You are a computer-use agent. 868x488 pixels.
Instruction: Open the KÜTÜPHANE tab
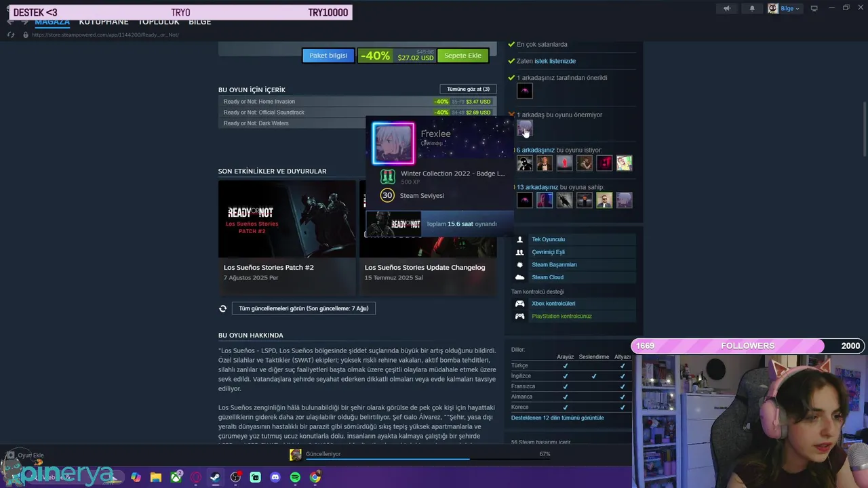tap(104, 22)
